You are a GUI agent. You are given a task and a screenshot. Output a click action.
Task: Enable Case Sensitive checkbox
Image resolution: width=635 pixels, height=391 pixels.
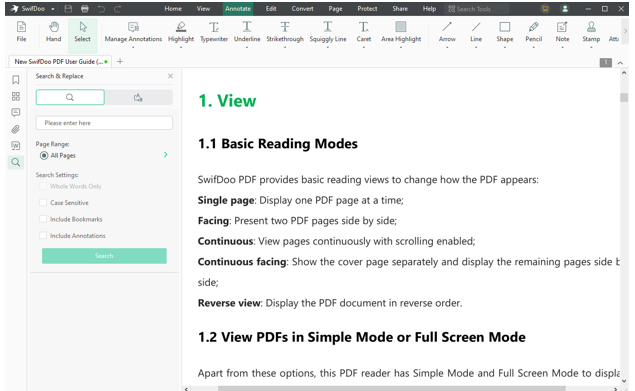pos(43,202)
